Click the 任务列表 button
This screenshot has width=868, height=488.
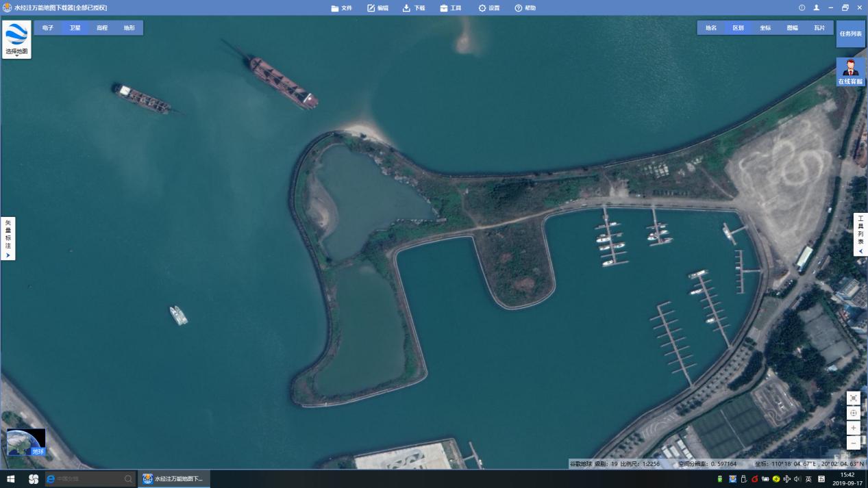coord(850,34)
